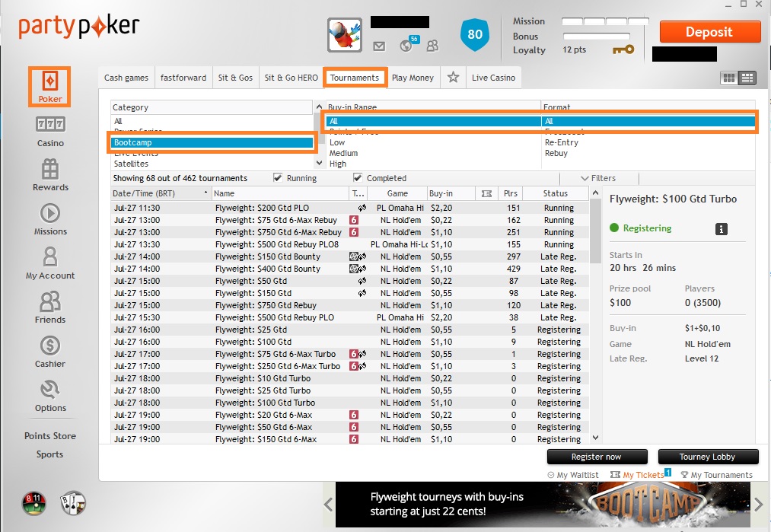Open the favorites star tab

pyautogui.click(x=453, y=77)
